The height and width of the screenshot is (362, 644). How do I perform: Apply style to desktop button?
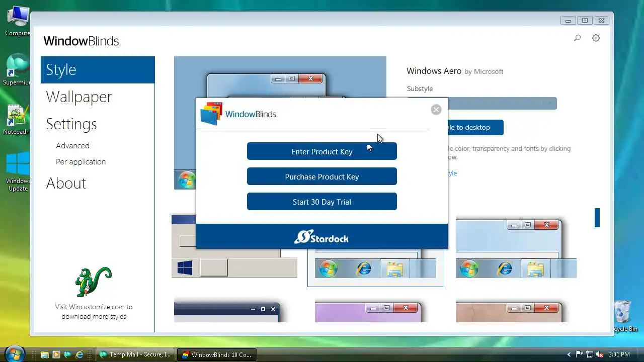[475, 127]
